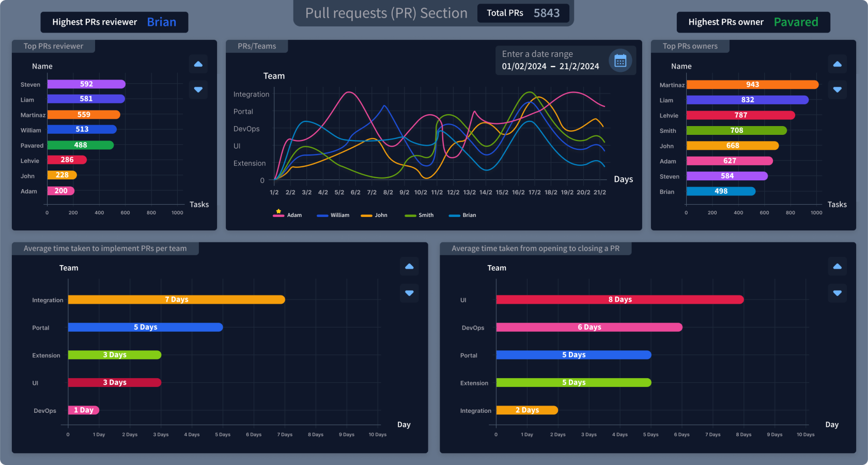Screen dimensions: 868x465
Task: Click Integration 7 Days implementation bar
Action: tap(177, 300)
